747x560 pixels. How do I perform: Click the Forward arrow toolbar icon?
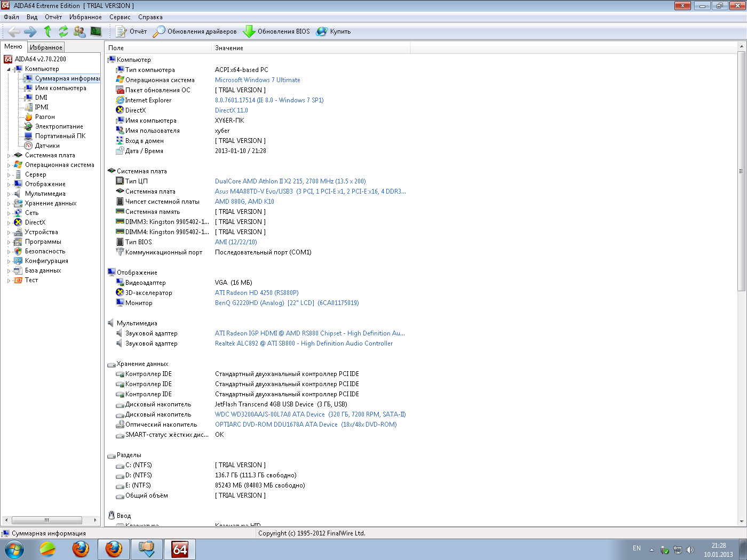[x=30, y=31]
